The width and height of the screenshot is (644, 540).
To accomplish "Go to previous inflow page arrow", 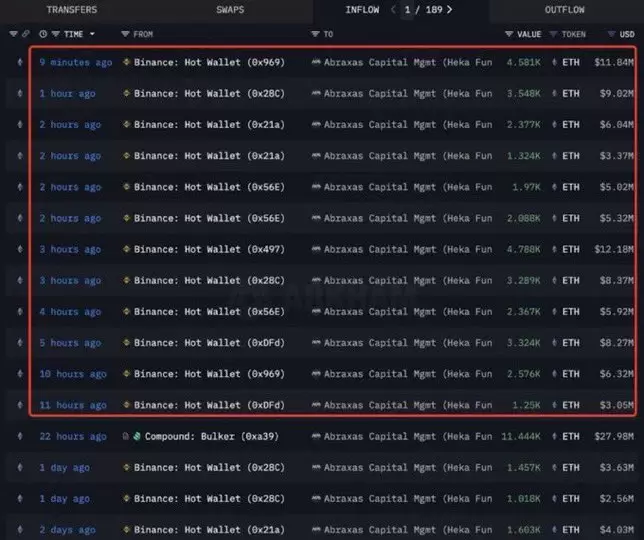I will point(393,9).
